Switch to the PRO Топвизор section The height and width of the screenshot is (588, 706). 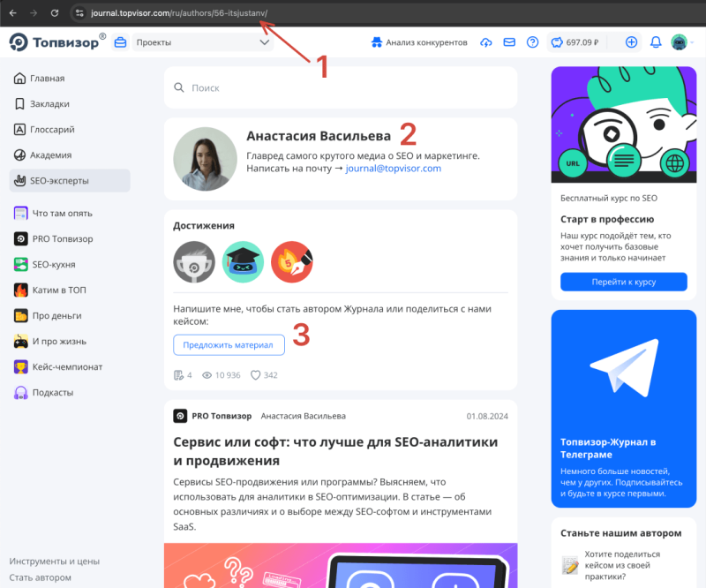62,238
